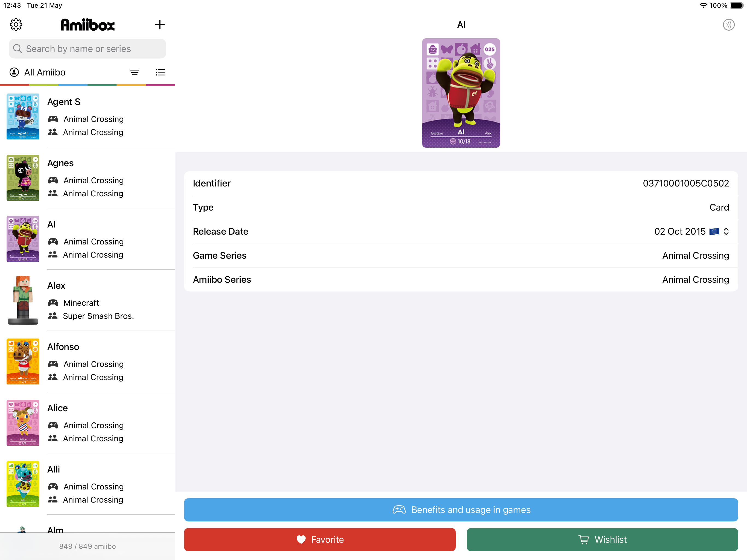Open the filter options icon
Viewport: 747px width, 560px height.
(x=135, y=72)
